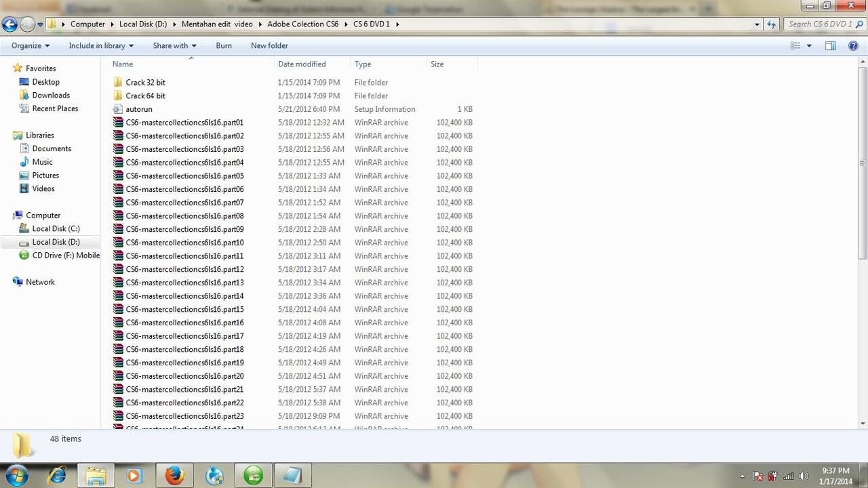
Task: Open the view options dropdown arrow
Action: pos(809,45)
